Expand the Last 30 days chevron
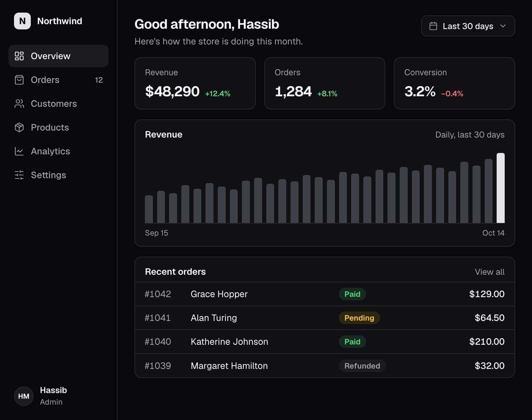Viewport: 532px width, 420px height. (x=503, y=26)
